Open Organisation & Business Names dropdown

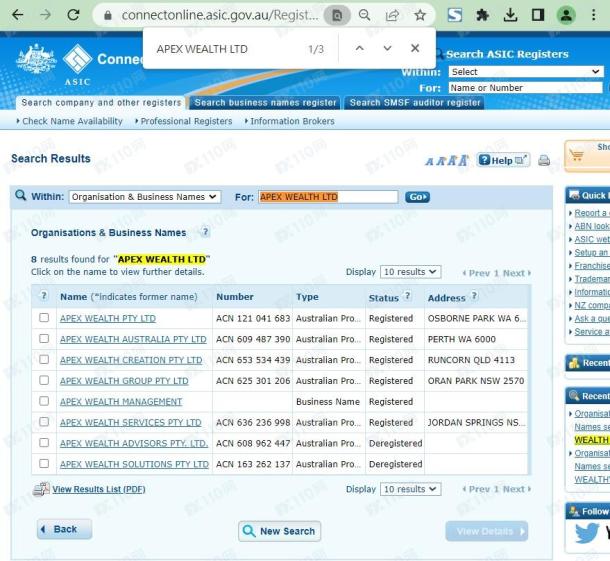[x=145, y=197]
